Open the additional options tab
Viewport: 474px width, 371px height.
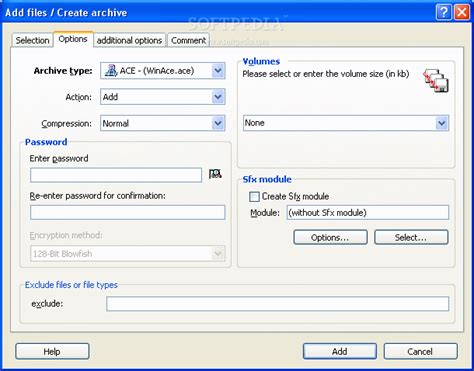[x=129, y=40]
